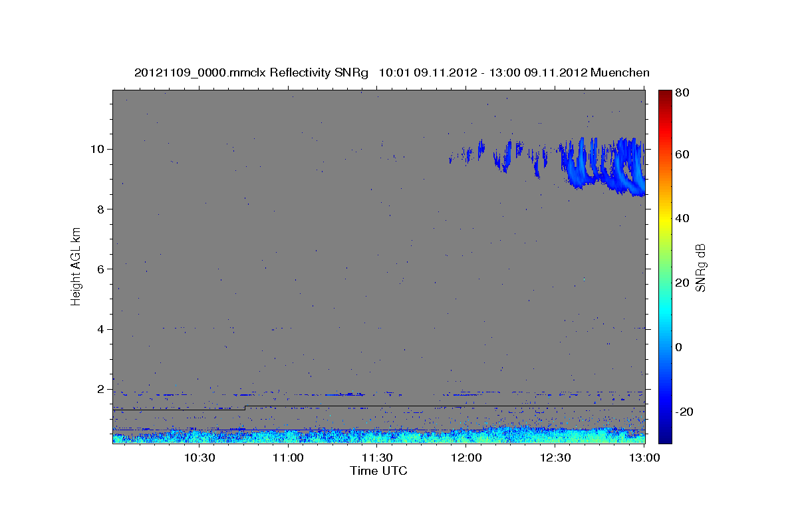Click the 12:00 time tick label
Viewport: 798px width, 532px height.
tap(467, 458)
